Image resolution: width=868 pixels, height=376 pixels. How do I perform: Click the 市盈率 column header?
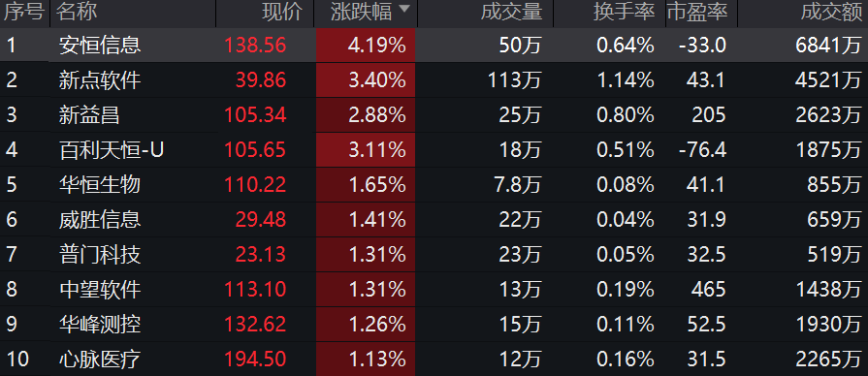697,13
